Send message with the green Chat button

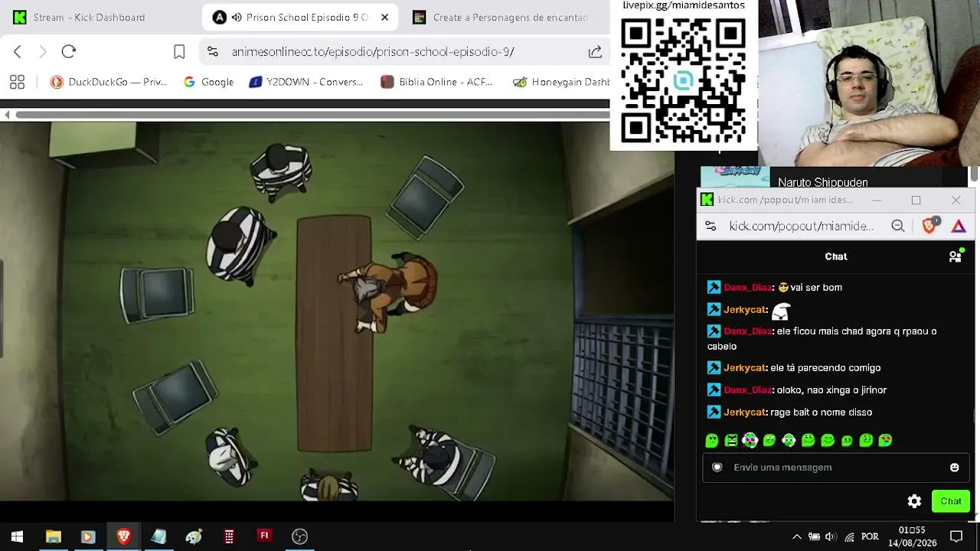pos(951,501)
